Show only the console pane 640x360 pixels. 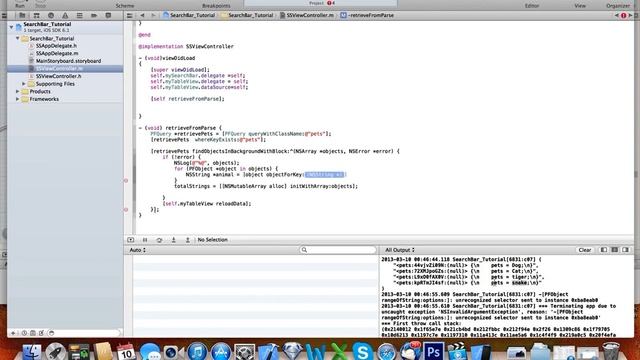626,250
